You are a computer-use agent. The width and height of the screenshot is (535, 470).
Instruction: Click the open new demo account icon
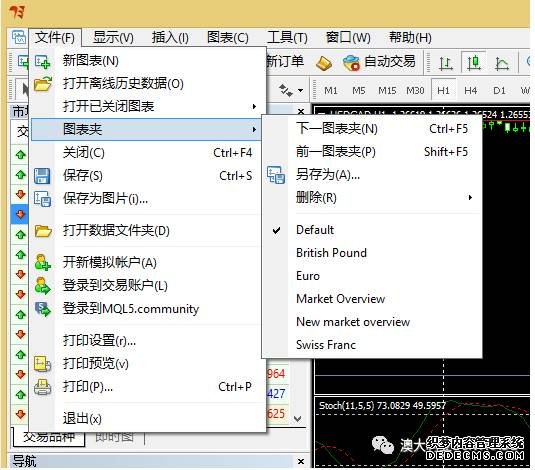(43, 262)
